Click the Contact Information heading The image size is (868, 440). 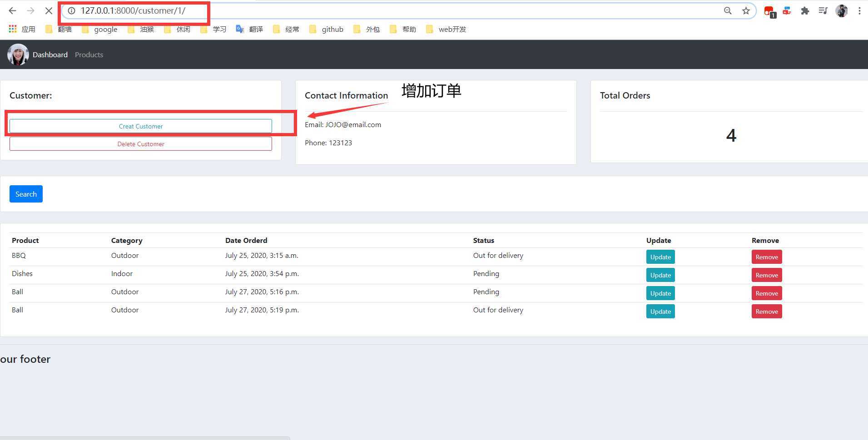pyautogui.click(x=347, y=95)
